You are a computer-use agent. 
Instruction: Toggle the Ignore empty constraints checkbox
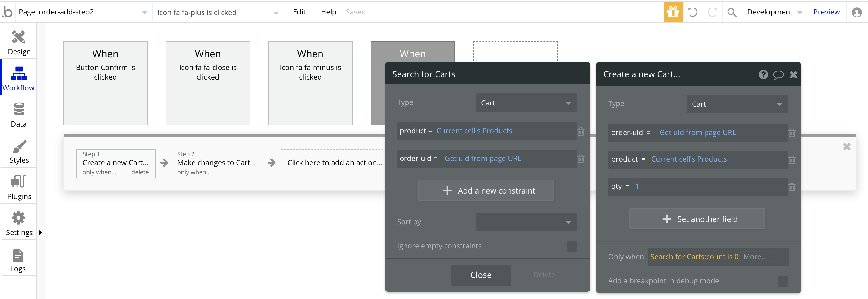click(571, 247)
